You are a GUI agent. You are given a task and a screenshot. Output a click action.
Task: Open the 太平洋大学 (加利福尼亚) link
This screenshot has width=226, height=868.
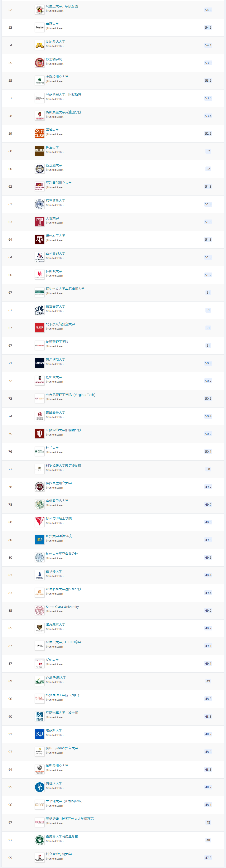point(64,801)
